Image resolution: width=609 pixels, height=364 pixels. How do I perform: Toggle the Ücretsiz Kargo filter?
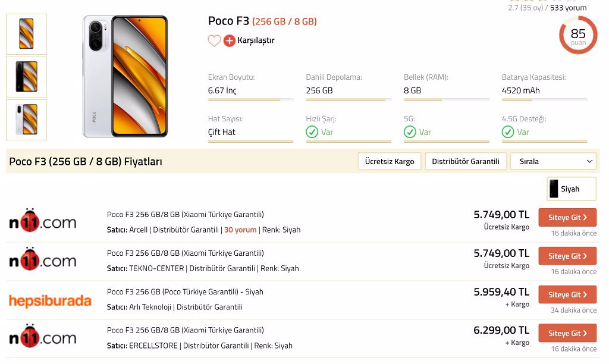click(x=390, y=161)
